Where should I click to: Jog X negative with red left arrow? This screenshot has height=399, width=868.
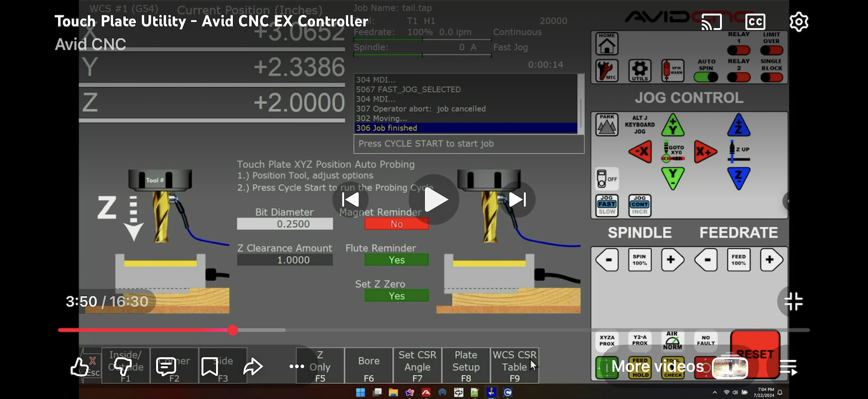640,152
